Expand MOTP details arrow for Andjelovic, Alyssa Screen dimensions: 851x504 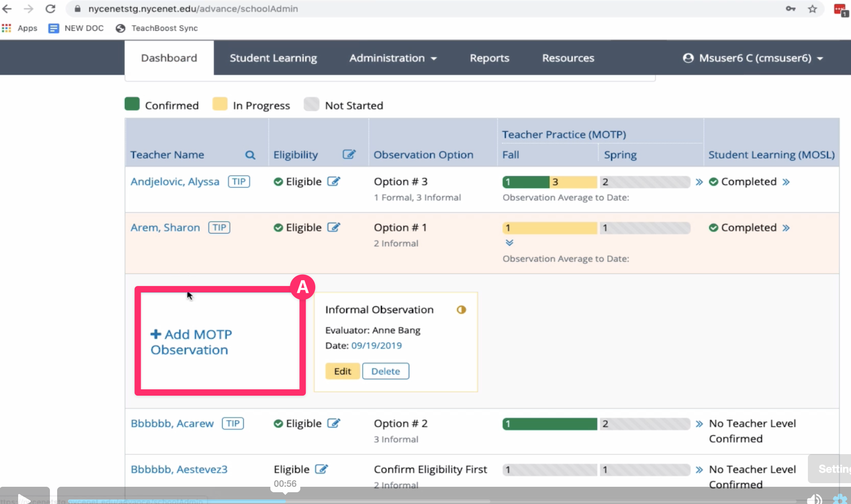click(x=699, y=182)
